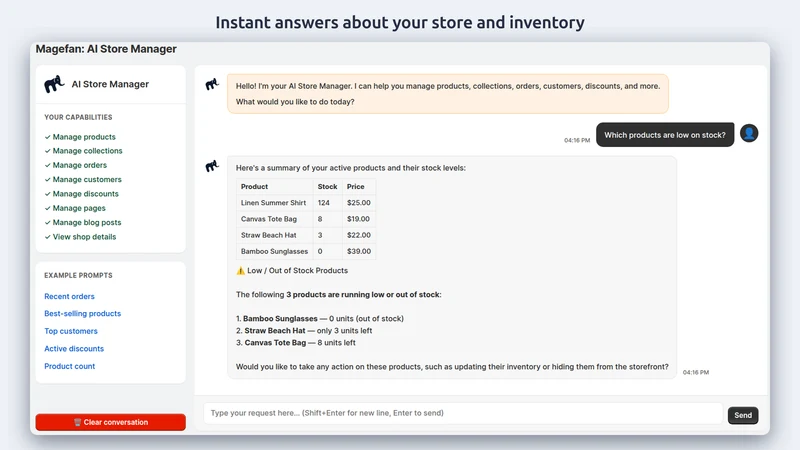Click the 'only 3 units left' list item
This screenshot has width=800, height=450.
[x=304, y=331]
